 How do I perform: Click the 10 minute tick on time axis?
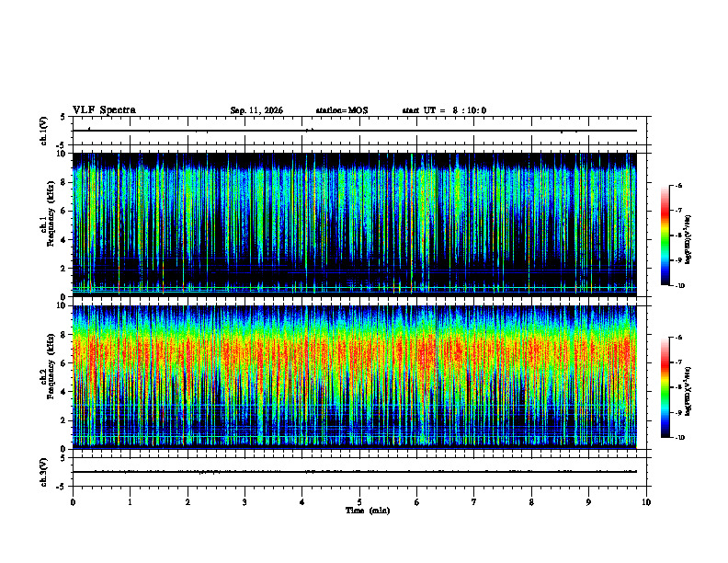[x=646, y=502]
